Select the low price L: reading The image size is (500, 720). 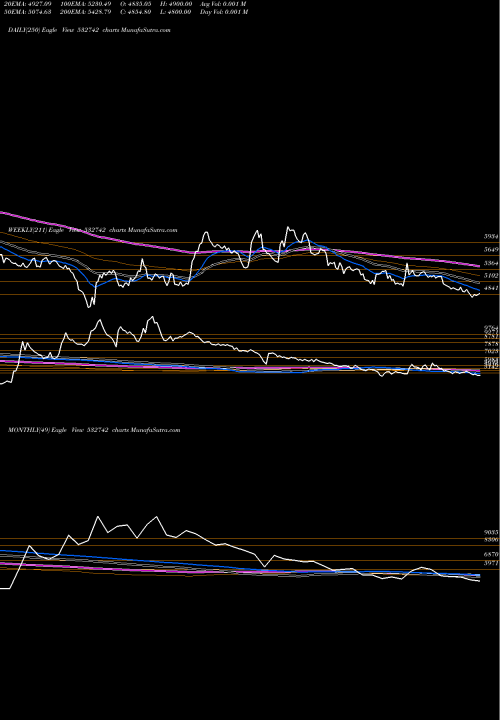176,11
